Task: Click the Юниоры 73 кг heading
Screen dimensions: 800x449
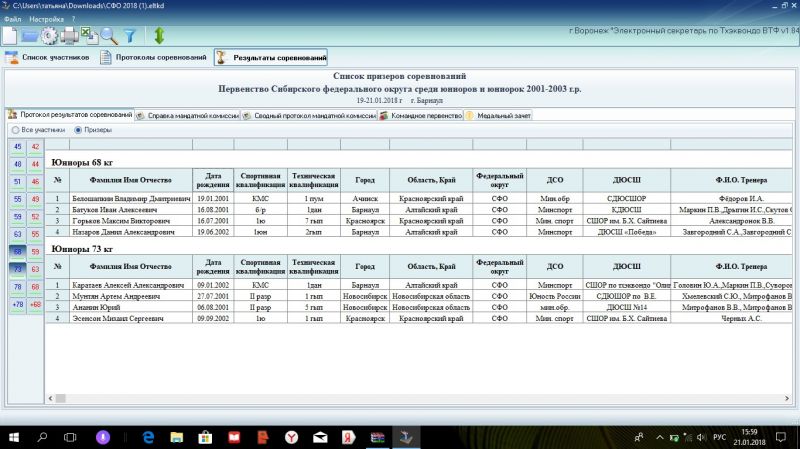Action: pyautogui.click(x=82, y=249)
